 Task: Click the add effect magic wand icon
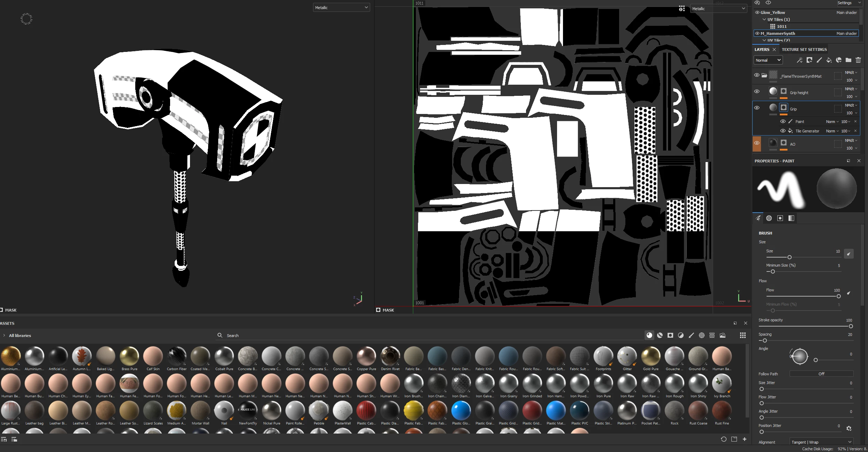pyautogui.click(x=799, y=60)
